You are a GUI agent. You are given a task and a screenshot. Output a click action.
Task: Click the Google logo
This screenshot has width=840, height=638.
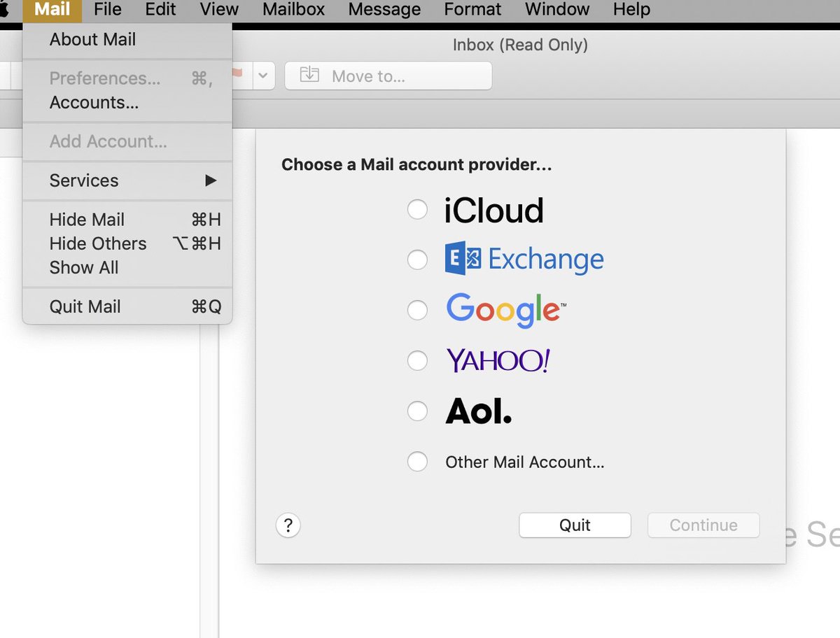click(x=506, y=311)
